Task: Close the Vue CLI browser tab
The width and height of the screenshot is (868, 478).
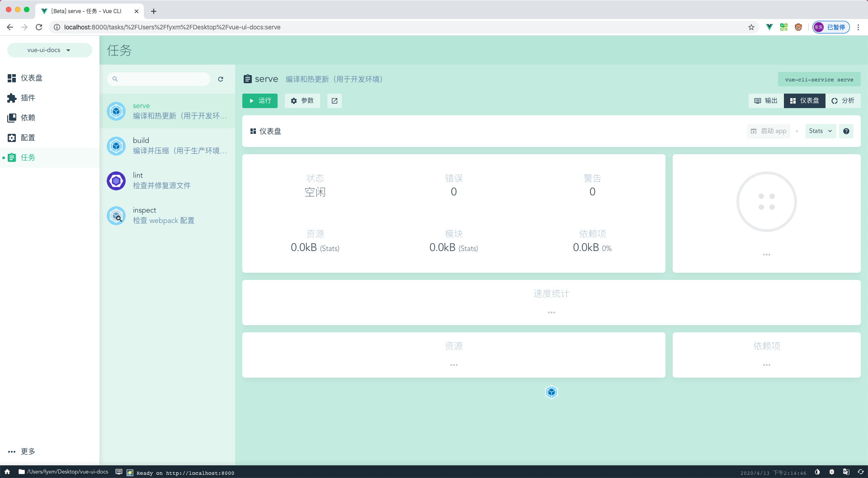Action: click(x=137, y=11)
